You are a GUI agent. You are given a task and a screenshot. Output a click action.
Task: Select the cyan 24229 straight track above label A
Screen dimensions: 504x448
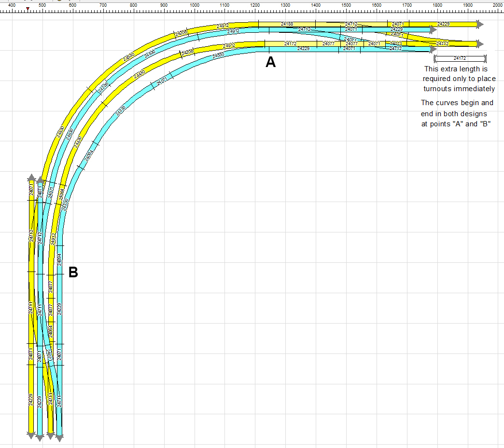pos(303,49)
